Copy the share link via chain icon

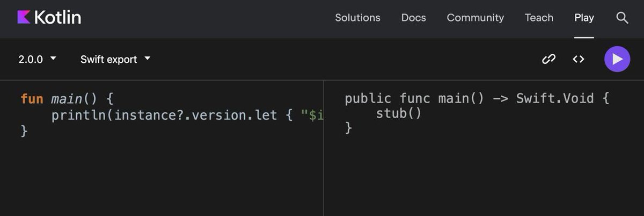pos(548,59)
